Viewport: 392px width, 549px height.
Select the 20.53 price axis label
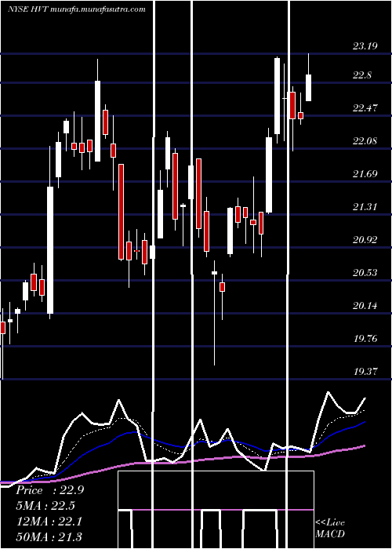(x=365, y=272)
